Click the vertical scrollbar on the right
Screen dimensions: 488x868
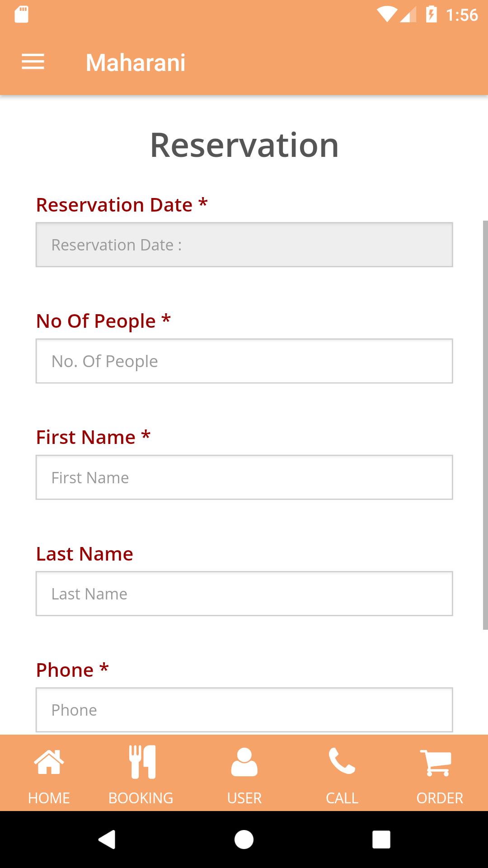point(485,425)
